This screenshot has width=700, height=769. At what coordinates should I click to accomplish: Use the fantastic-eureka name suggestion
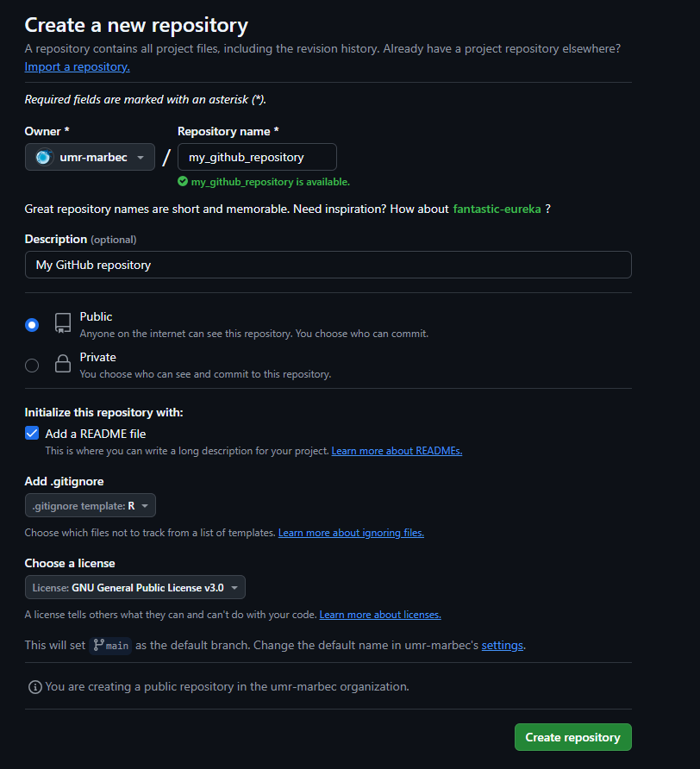pos(497,209)
